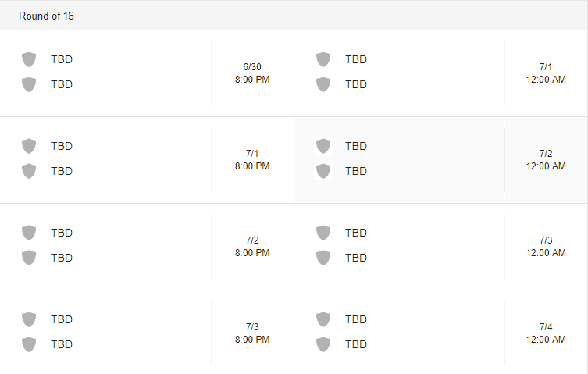The height and width of the screenshot is (374, 588).
Task: Open the match scheduled 6/30 at 8:00 PM
Action: tap(147, 73)
